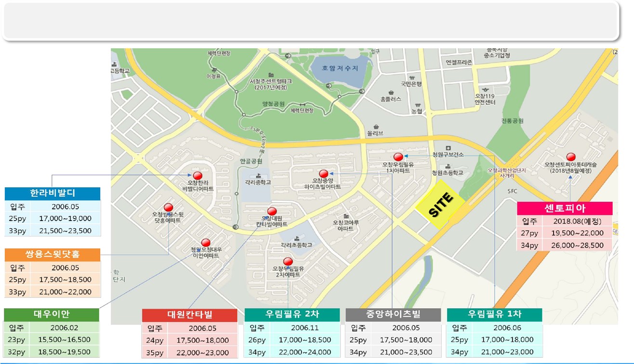Click the 17,000~18,000 price cell

(508, 340)
